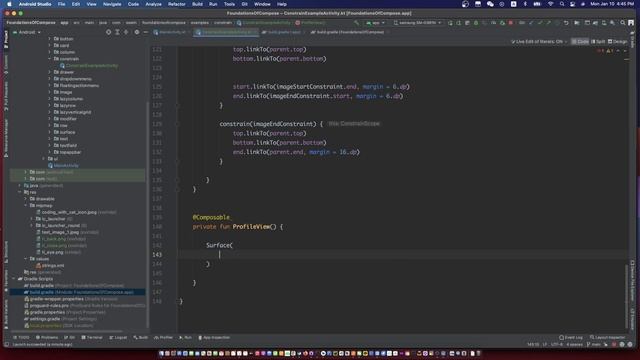Image resolution: width=640 pixels, height=360 pixels.
Task: Select settings.gradle in Gradle Scripts
Action: tap(60, 319)
